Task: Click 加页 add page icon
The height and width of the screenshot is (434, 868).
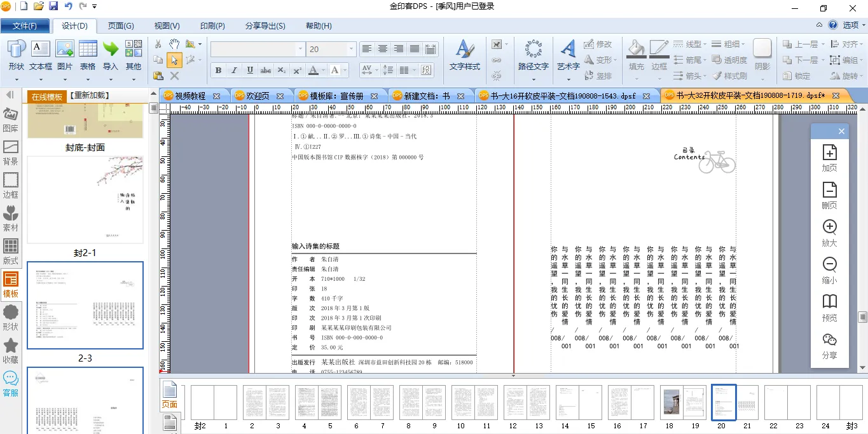Action: (x=829, y=158)
